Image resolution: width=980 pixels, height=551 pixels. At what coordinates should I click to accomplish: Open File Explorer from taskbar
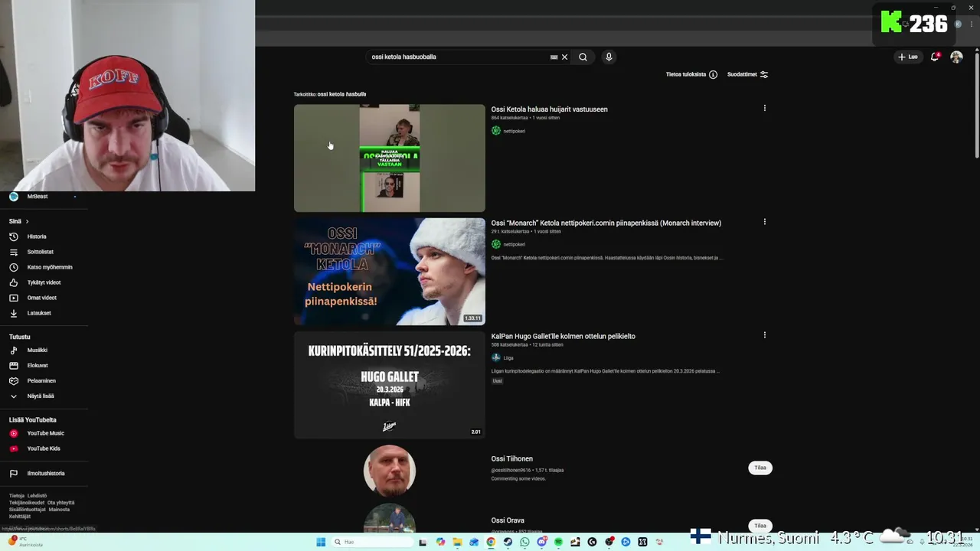[457, 542]
